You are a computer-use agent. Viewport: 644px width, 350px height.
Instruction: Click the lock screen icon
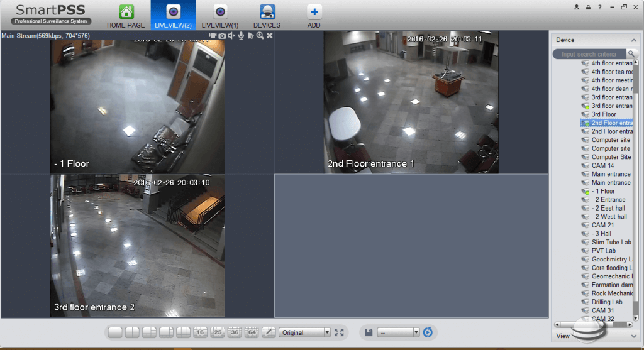tap(588, 7)
